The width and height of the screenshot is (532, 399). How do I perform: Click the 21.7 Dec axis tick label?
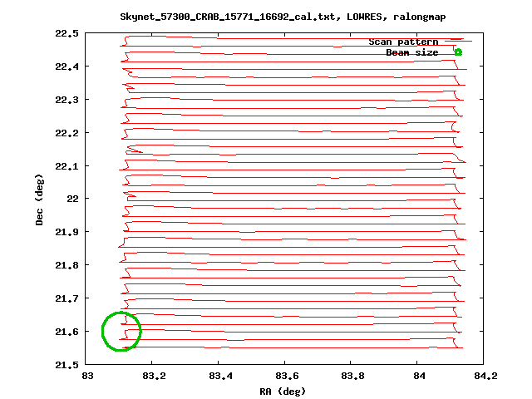click(66, 298)
